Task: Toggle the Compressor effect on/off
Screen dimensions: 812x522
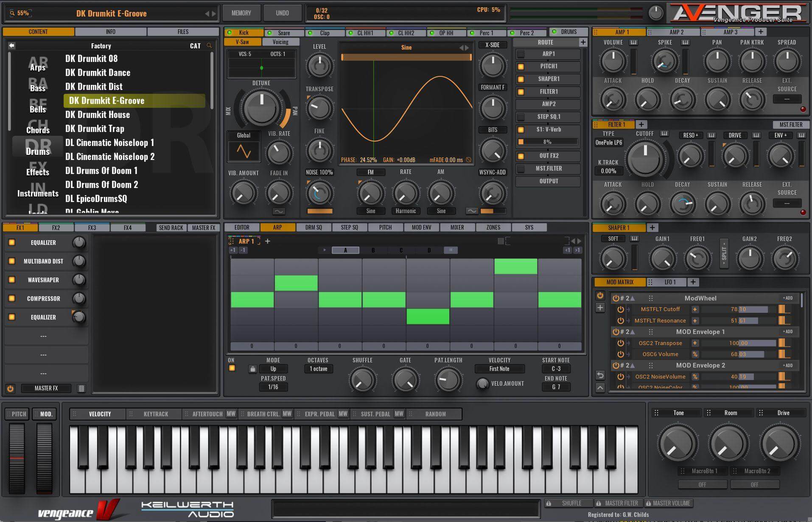Action: pyautogui.click(x=12, y=298)
